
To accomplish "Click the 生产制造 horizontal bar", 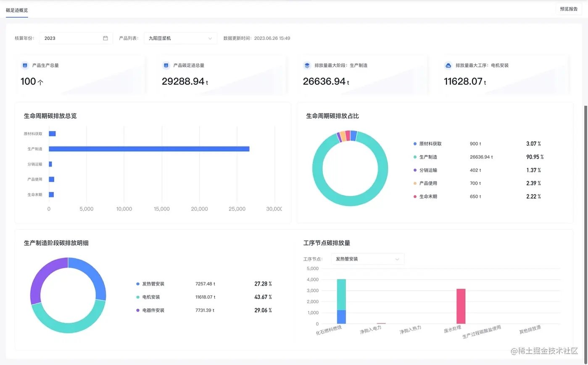I will [149, 149].
